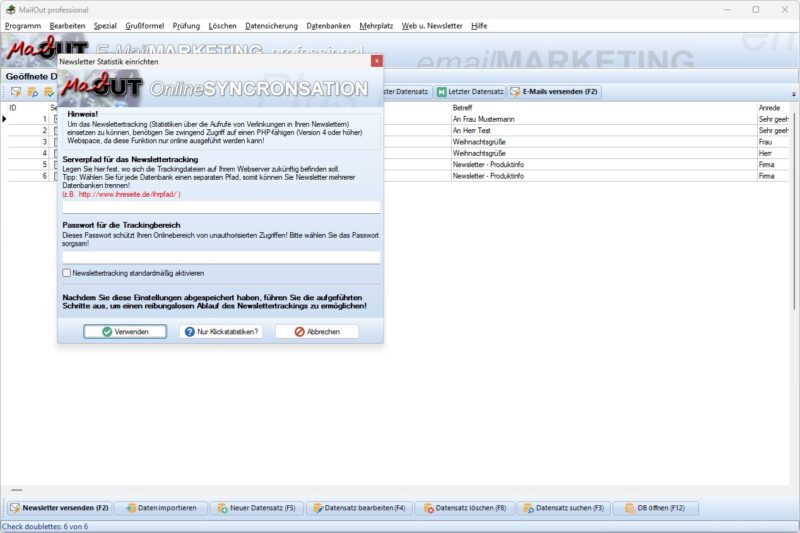Click the Herr cell in Anrede column
The width and height of the screenshot is (800, 533).
[x=773, y=153]
